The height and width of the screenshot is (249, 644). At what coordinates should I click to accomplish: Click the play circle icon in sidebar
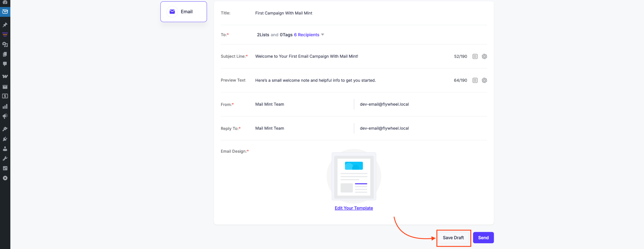pos(5,178)
